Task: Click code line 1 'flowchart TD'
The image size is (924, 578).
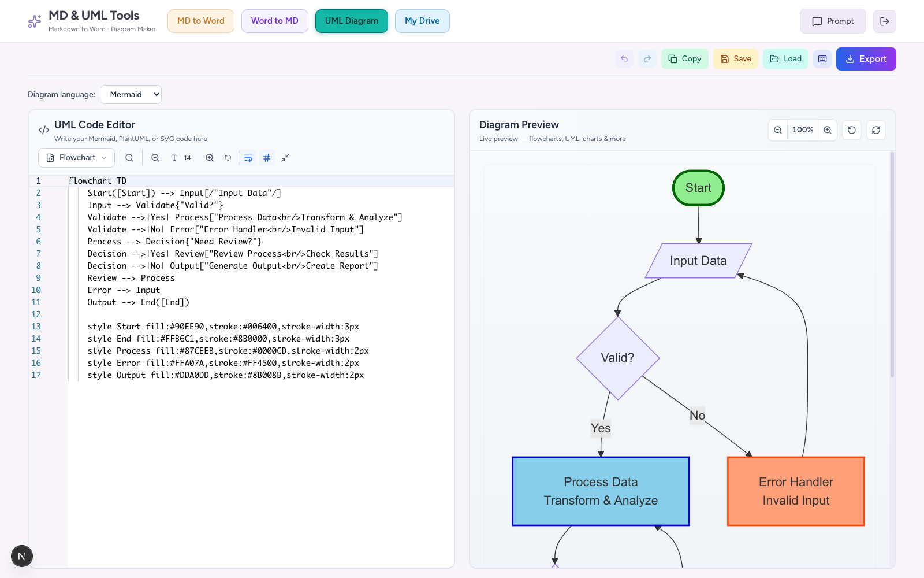Action: coord(97,181)
